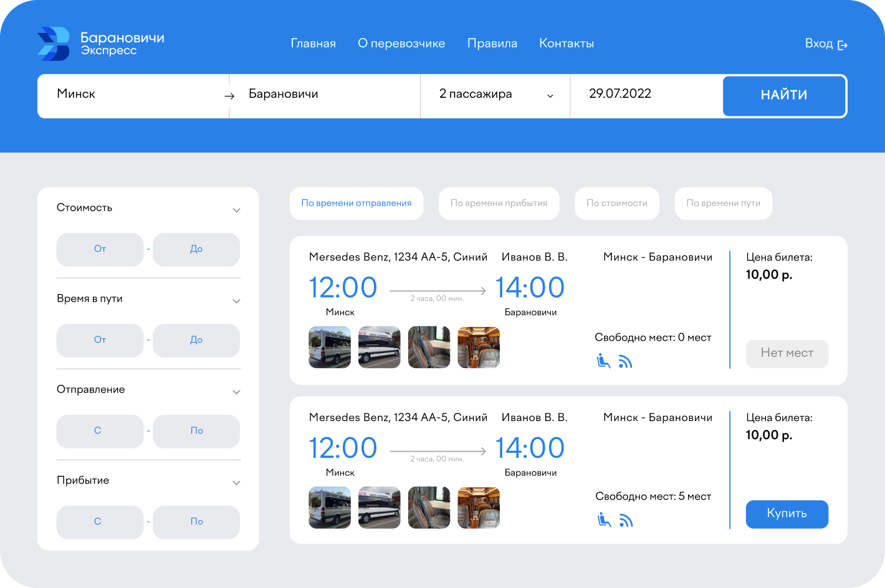This screenshot has width=885, height=588.
Task: Go to the Контакты page
Action: coord(566,44)
